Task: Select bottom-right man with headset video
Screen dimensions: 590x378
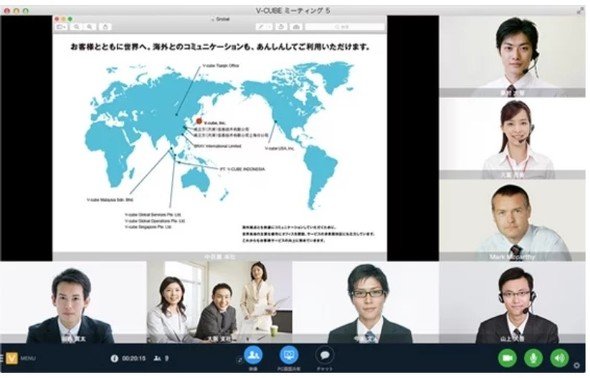Action: tap(512, 302)
